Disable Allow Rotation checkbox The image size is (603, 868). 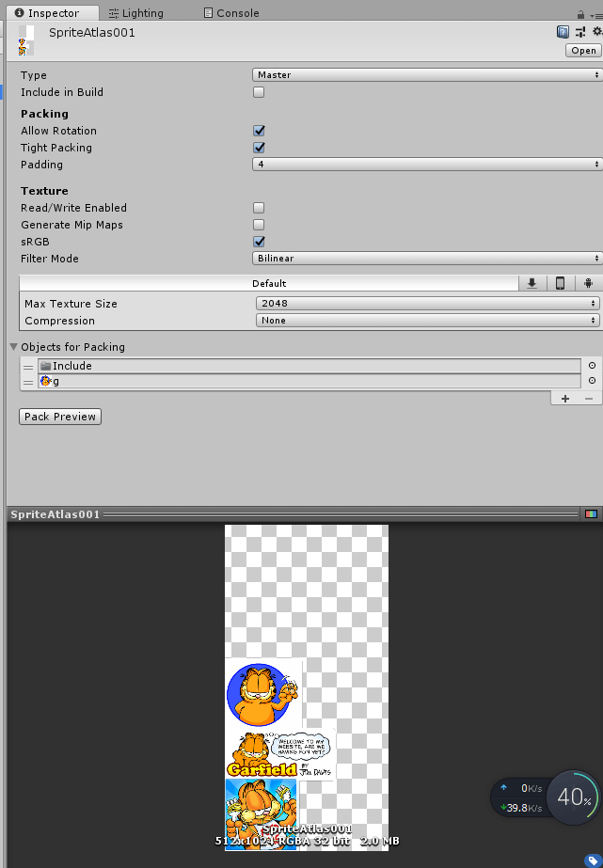coord(259,131)
